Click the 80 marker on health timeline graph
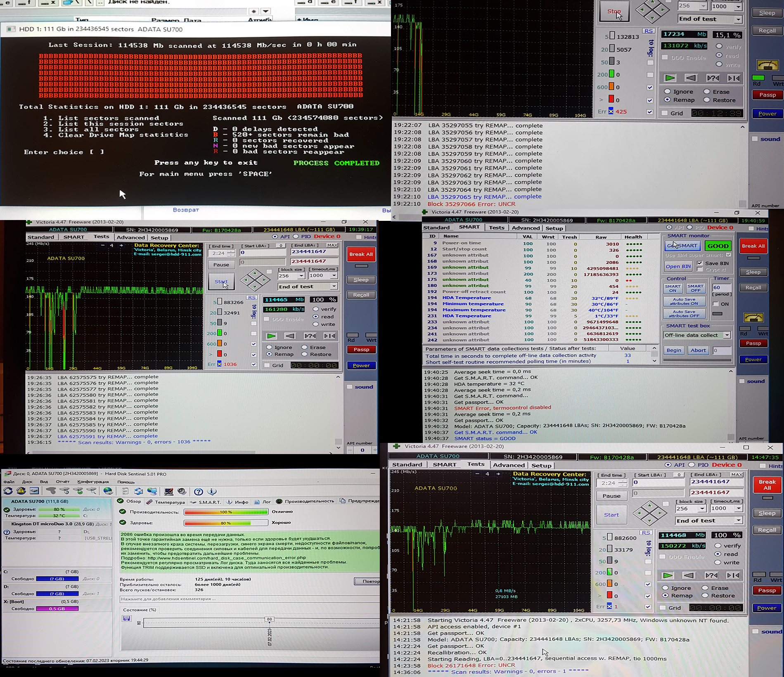 click(270, 619)
